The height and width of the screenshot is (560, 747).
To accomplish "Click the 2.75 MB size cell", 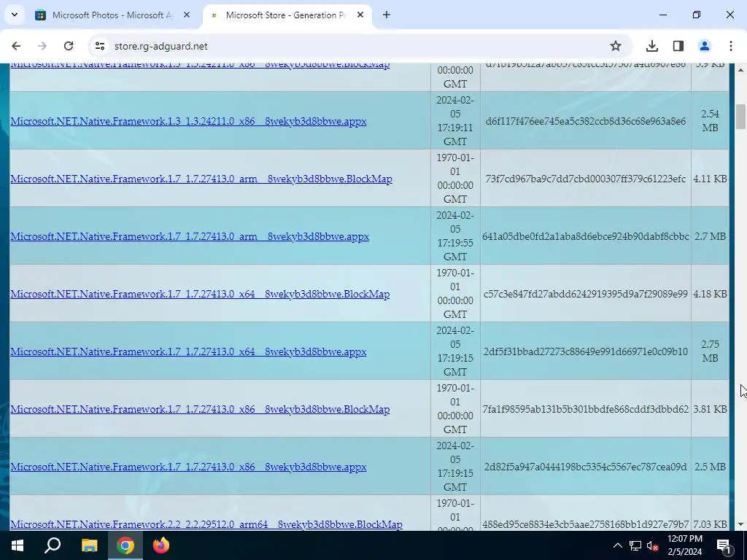I will [x=710, y=351].
